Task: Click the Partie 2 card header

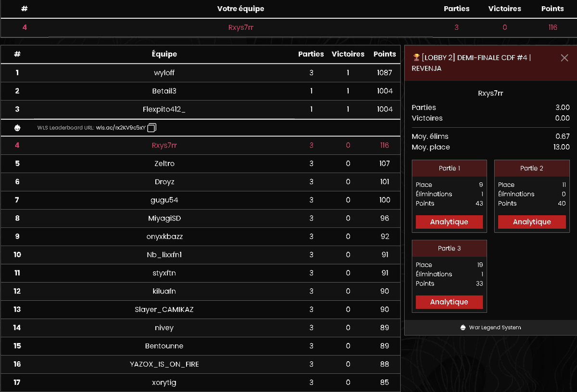Action: pyautogui.click(x=532, y=169)
